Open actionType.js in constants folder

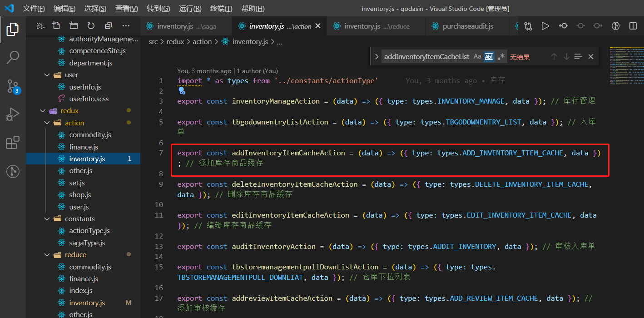click(89, 231)
